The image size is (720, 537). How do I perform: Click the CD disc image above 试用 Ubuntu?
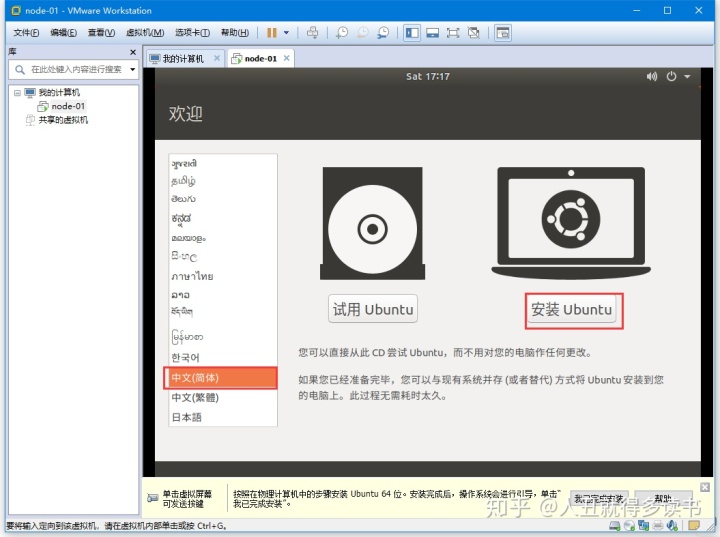(x=372, y=223)
